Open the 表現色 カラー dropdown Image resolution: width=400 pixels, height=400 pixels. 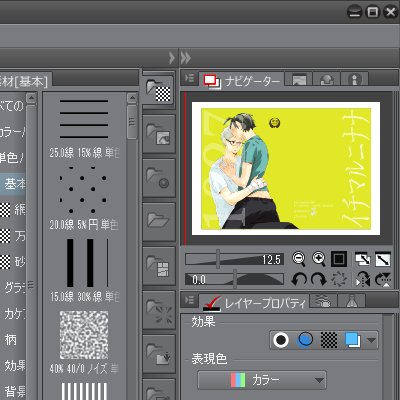coord(262,380)
